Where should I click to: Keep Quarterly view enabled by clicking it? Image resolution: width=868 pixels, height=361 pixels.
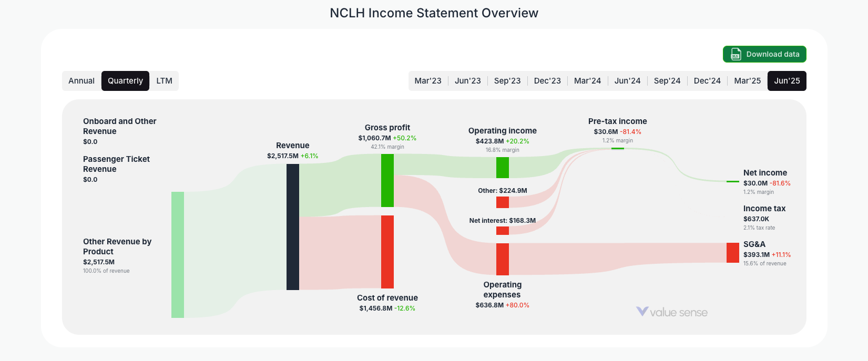pos(125,80)
